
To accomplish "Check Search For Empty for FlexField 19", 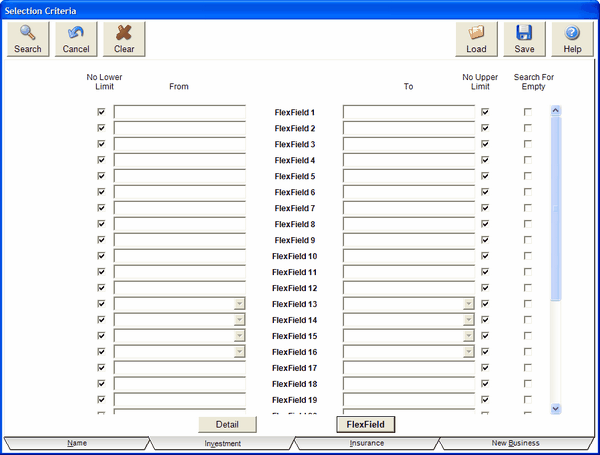I will tap(528, 400).
